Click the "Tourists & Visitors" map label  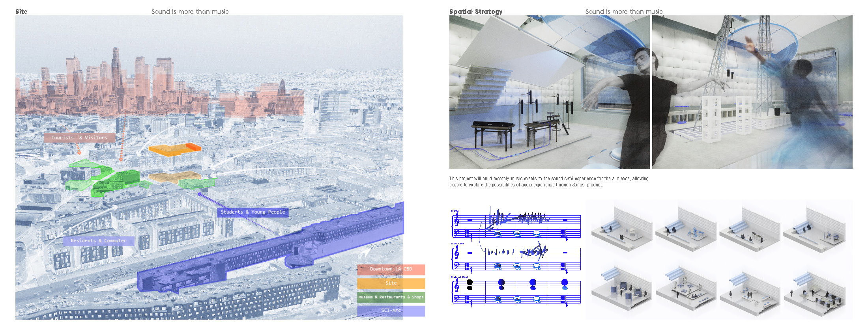click(x=79, y=138)
